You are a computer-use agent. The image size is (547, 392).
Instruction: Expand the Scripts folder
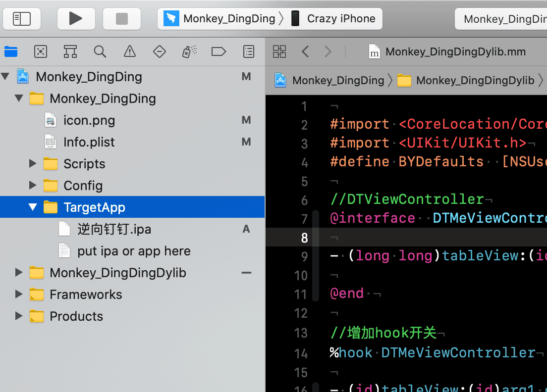tap(33, 163)
